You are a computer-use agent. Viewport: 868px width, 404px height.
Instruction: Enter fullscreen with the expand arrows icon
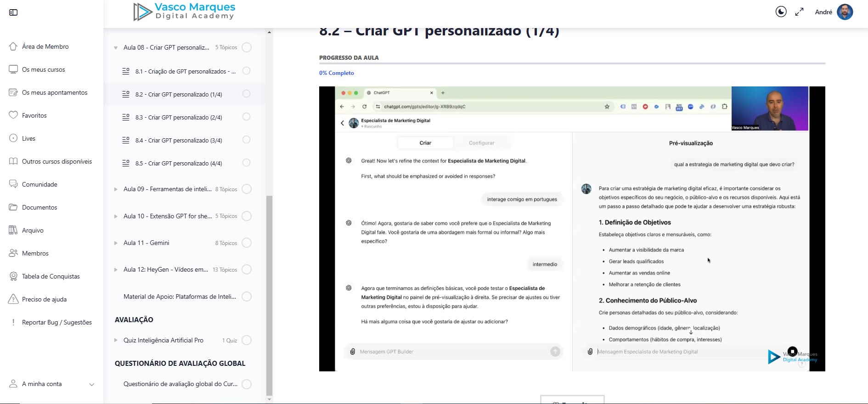pos(799,12)
